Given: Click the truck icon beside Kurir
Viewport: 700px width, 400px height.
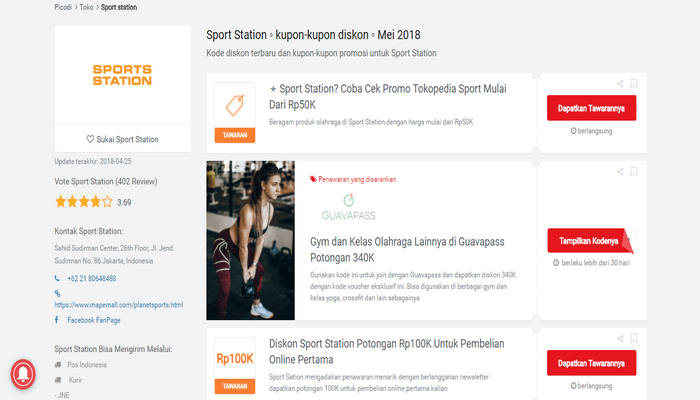Looking at the screenshot, I should (58, 380).
